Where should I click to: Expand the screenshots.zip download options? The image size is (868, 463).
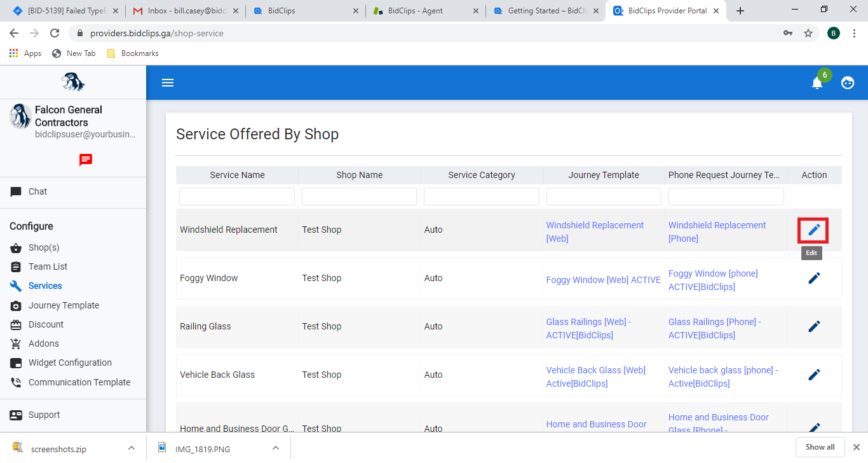[132, 448]
